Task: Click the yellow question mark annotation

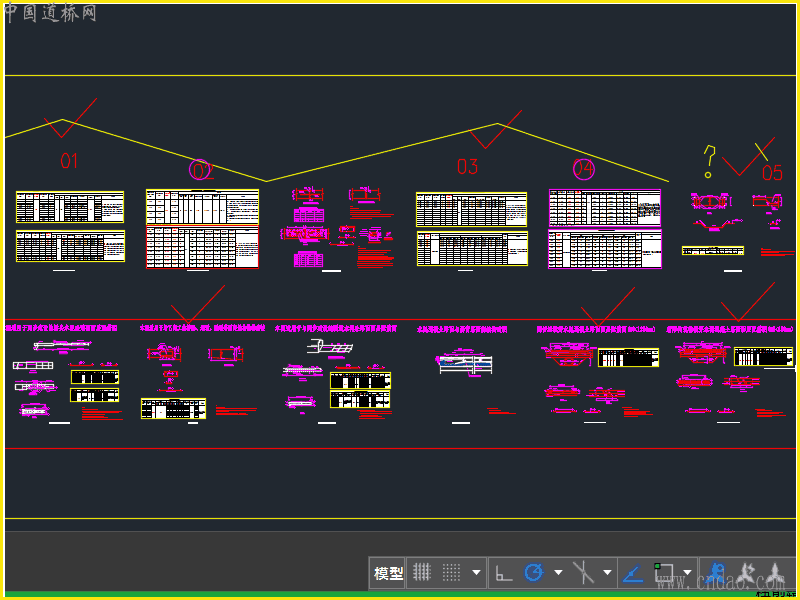Action: [709, 158]
